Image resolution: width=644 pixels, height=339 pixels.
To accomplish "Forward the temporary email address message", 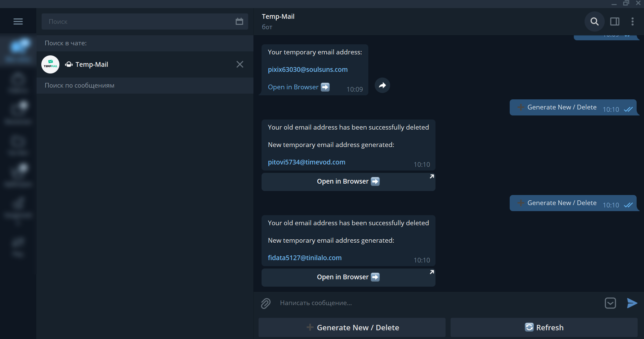I will pyautogui.click(x=382, y=86).
